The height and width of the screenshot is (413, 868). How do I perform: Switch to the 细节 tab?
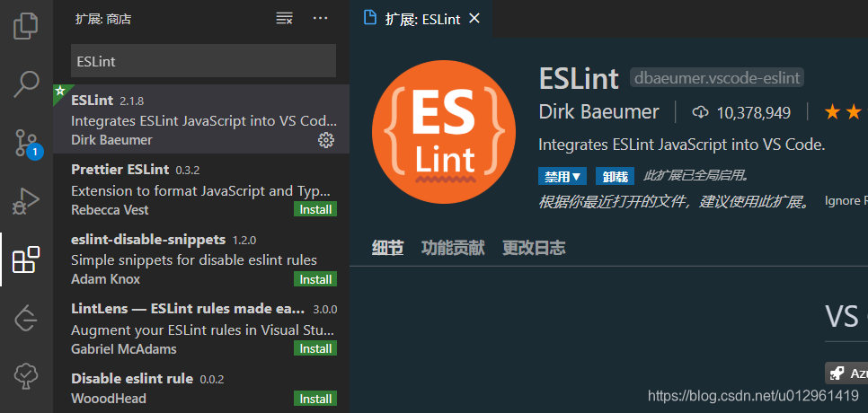(x=387, y=248)
